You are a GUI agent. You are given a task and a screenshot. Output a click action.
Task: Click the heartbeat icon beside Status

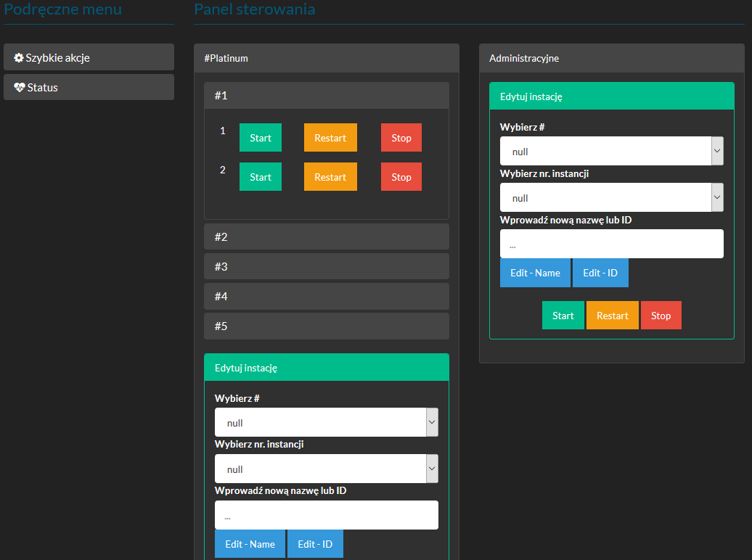(20, 88)
